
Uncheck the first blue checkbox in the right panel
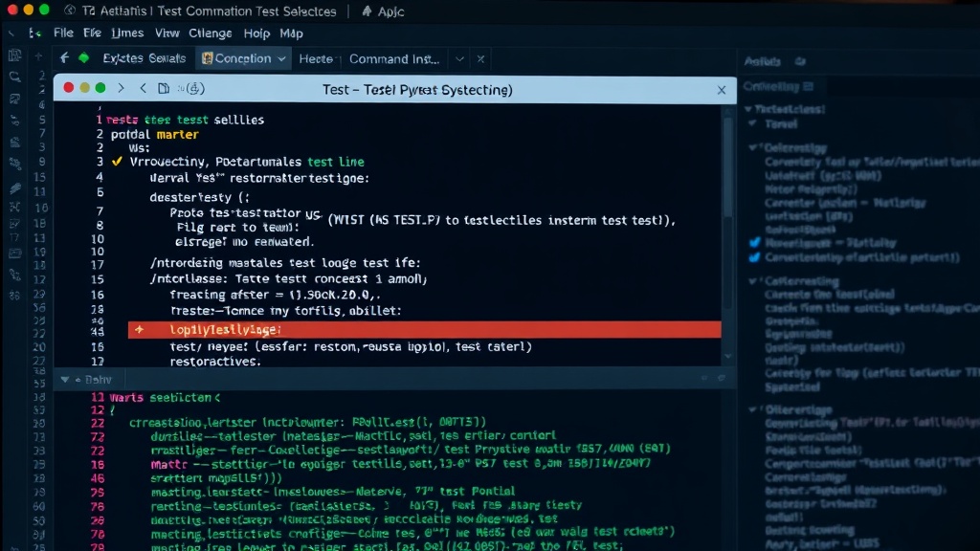click(x=754, y=242)
